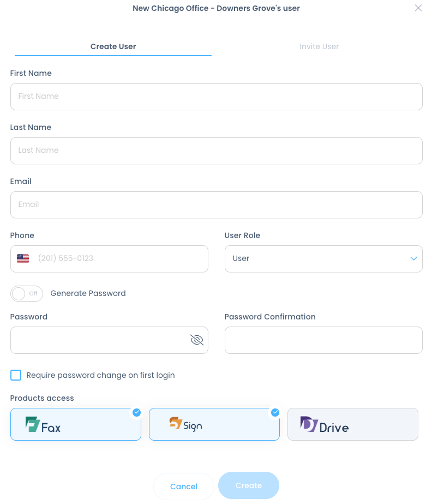Viewport: 432px width, 504px height.
Task: Click the Create button
Action: pos(248,485)
